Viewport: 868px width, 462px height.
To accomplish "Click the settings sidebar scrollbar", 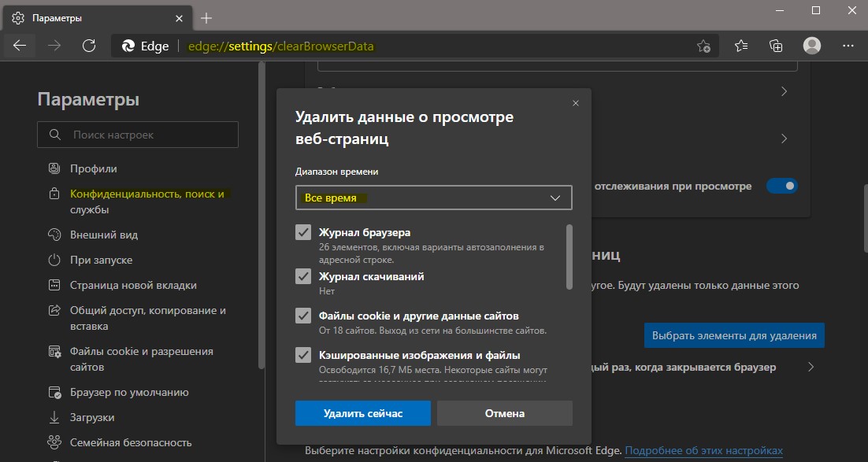I will pos(262,216).
